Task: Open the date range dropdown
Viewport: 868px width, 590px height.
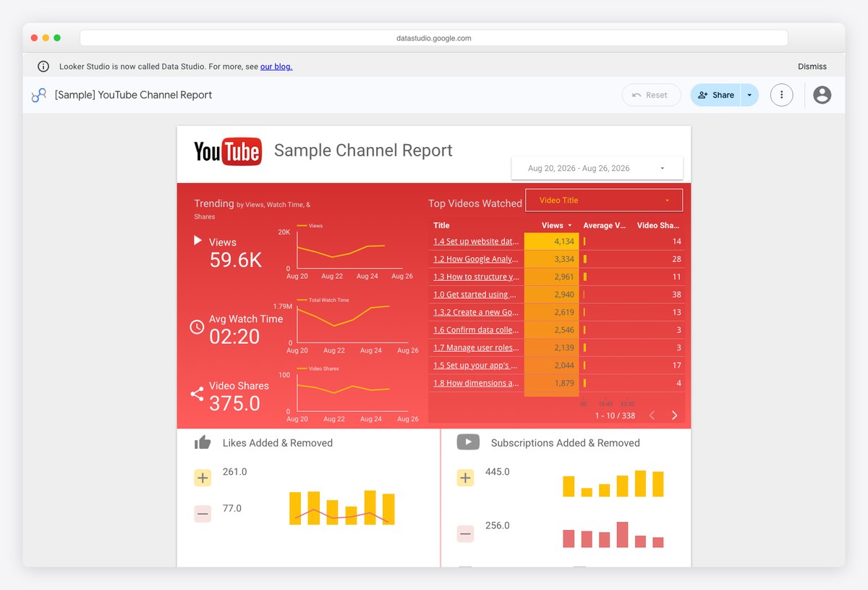Action: click(x=597, y=168)
